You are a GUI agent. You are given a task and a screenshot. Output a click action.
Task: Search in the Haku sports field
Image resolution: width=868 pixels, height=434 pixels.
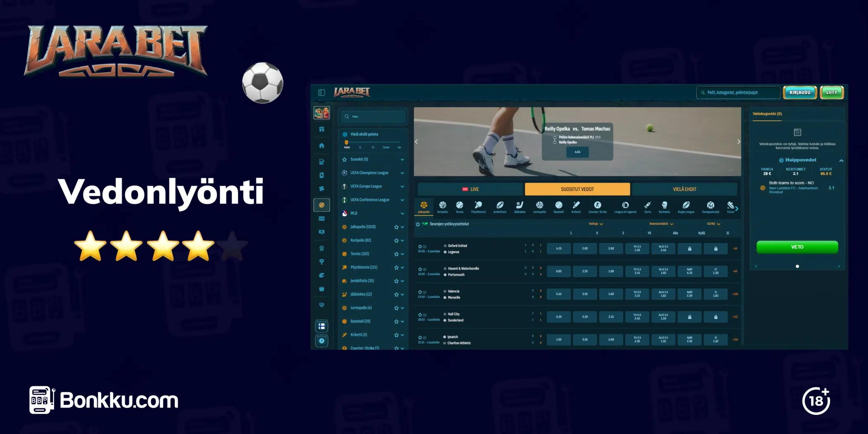click(373, 117)
